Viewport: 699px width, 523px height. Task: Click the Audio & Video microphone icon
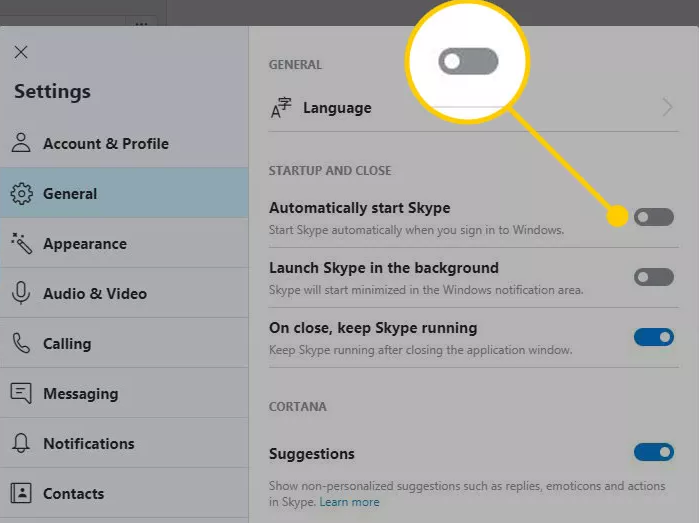21,293
